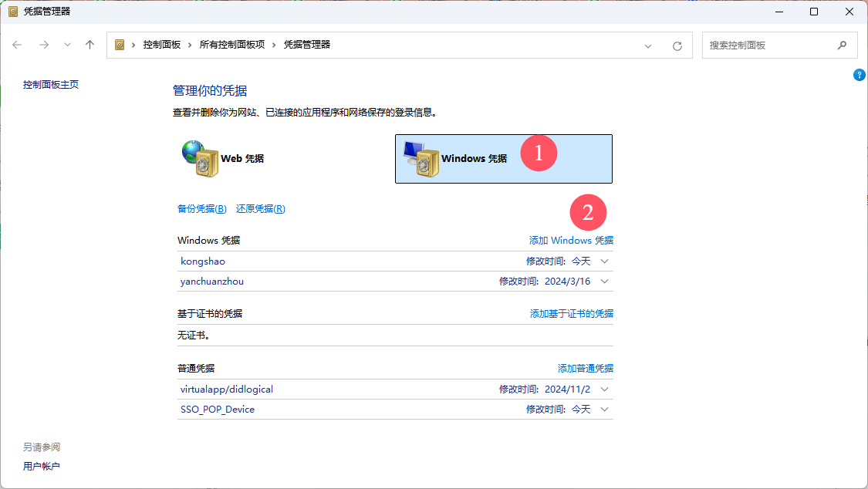Focus the 搜索控制面板 search box
The width and height of the screenshot is (868, 489).
coord(780,46)
